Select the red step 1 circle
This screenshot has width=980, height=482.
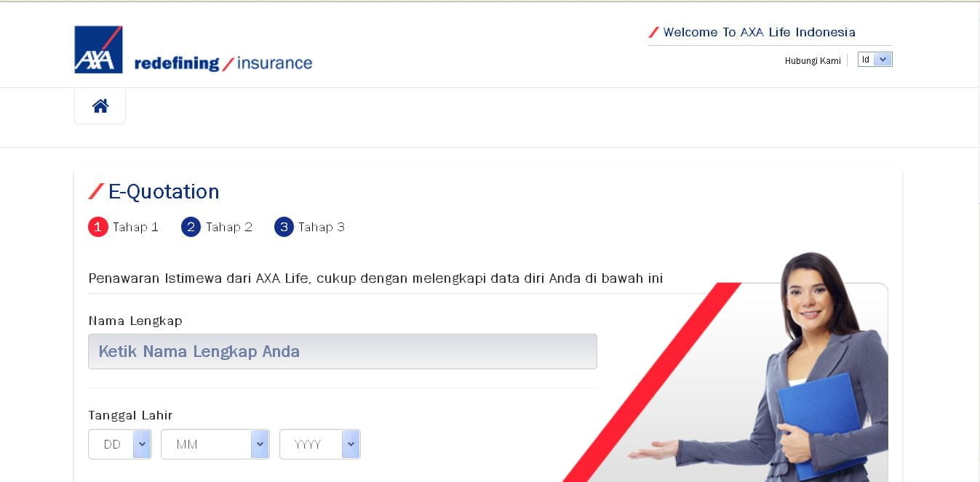[x=98, y=227]
